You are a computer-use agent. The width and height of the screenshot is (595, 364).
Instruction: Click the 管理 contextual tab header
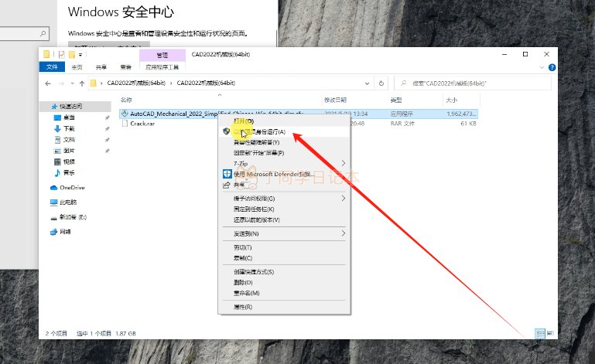coord(162,56)
